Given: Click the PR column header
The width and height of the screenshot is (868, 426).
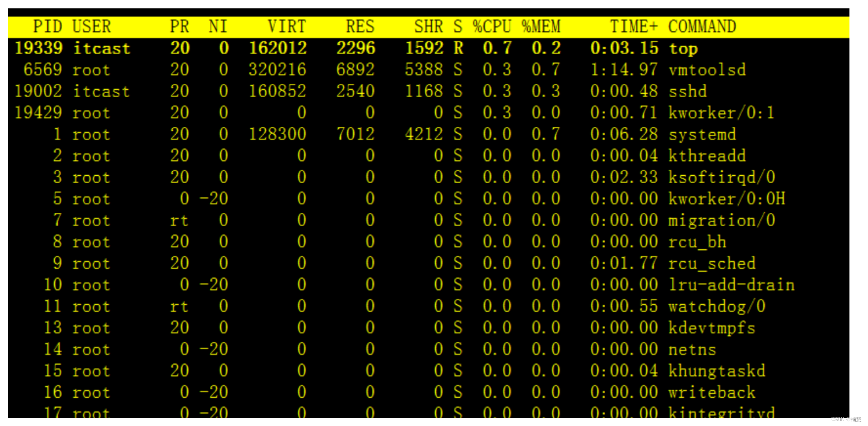Looking at the screenshot, I should pyautogui.click(x=180, y=26).
